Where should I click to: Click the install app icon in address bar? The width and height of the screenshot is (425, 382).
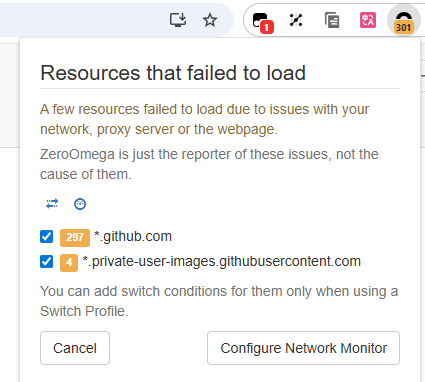(x=178, y=20)
